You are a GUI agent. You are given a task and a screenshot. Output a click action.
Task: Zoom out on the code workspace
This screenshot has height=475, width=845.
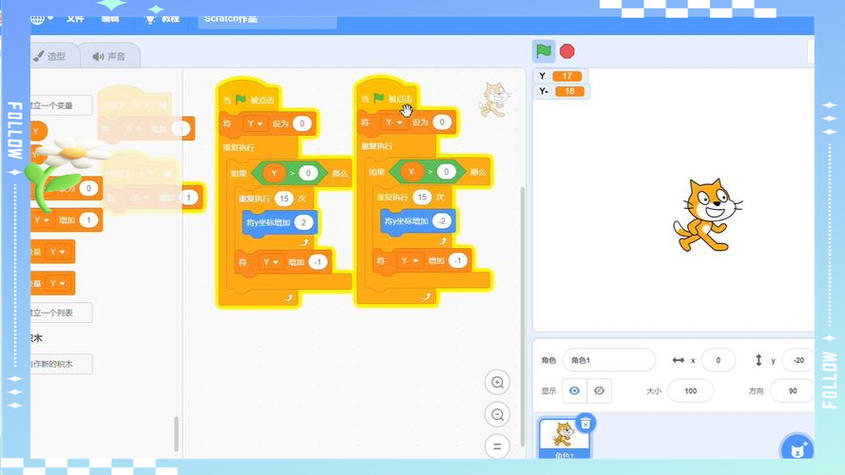point(497,415)
